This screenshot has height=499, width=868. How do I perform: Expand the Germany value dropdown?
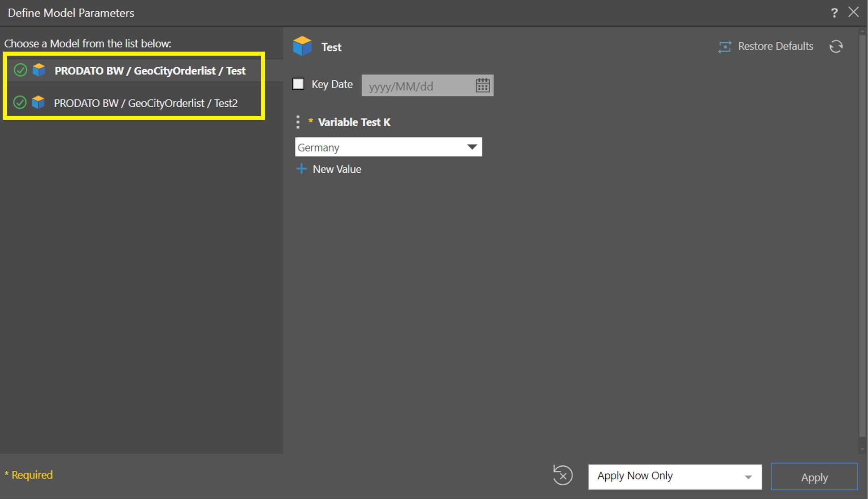pos(472,147)
